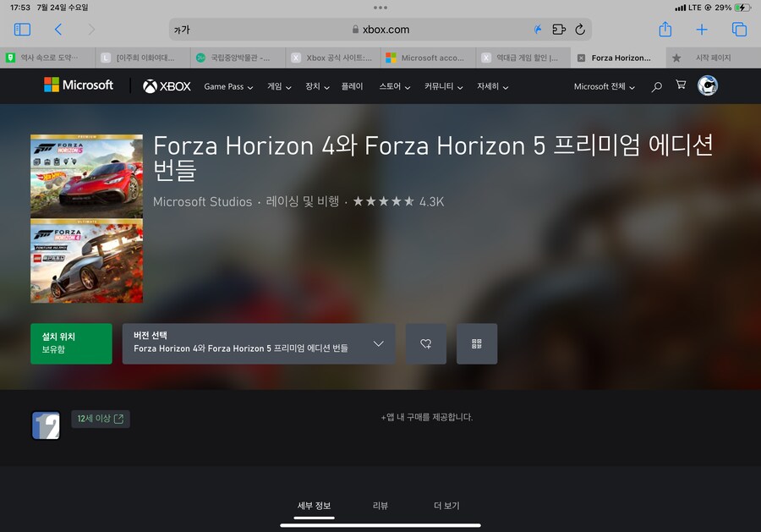Open the shopping cart icon

coord(681,85)
